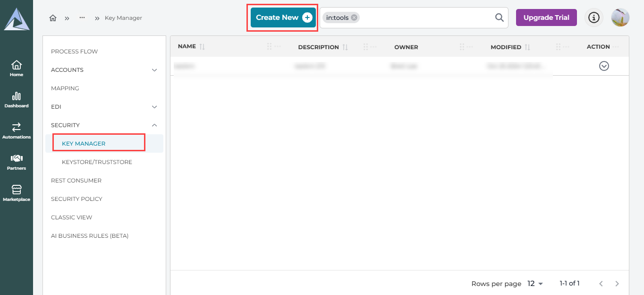Open Partners in the sidebar
Viewport: 644px width, 295px height.
tap(17, 162)
